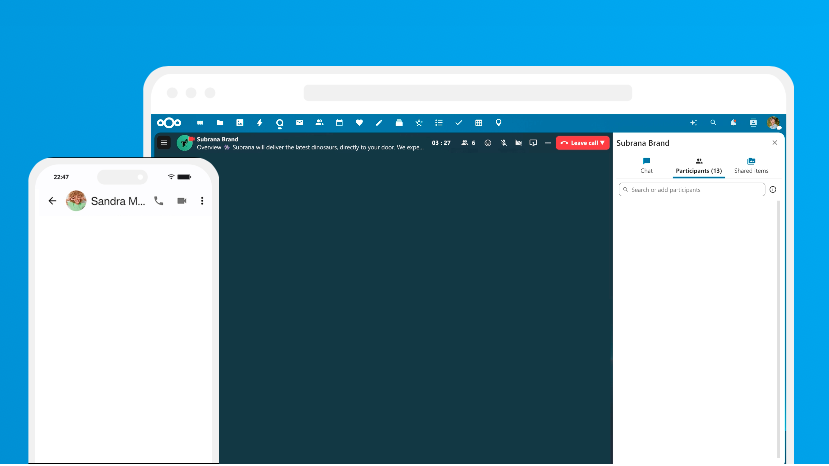Open the Activity lightning bolt icon

tap(259, 122)
